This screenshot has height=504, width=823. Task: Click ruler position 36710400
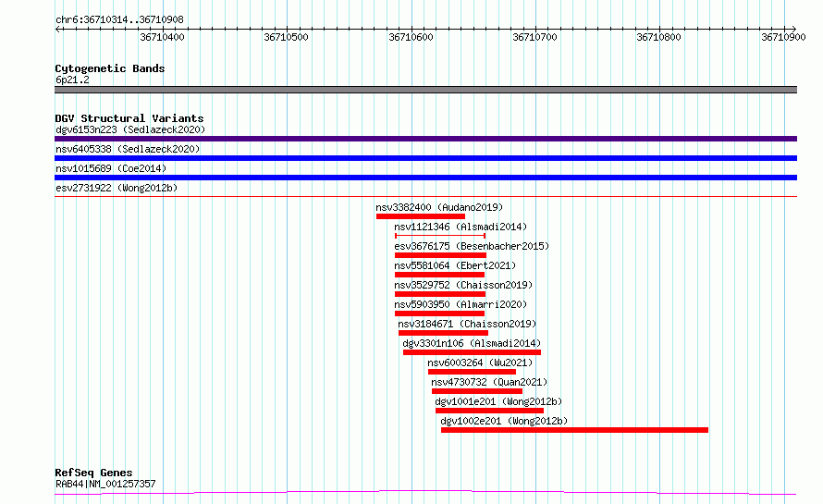click(162, 37)
